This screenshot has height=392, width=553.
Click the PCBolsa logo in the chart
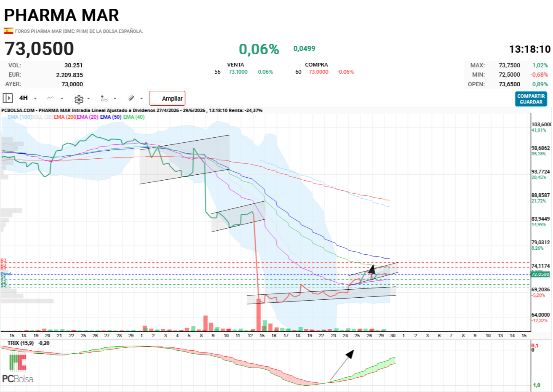pyautogui.click(x=18, y=368)
